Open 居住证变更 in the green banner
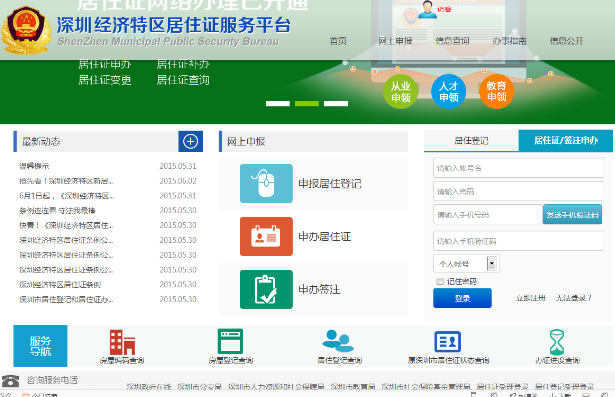The image size is (615, 397). (105, 80)
